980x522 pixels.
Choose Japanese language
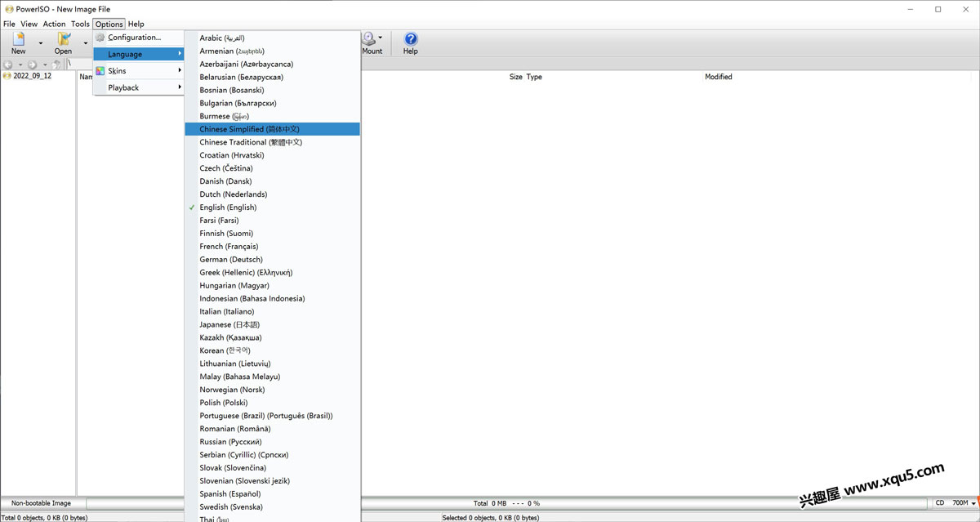click(x=273, y=324)
